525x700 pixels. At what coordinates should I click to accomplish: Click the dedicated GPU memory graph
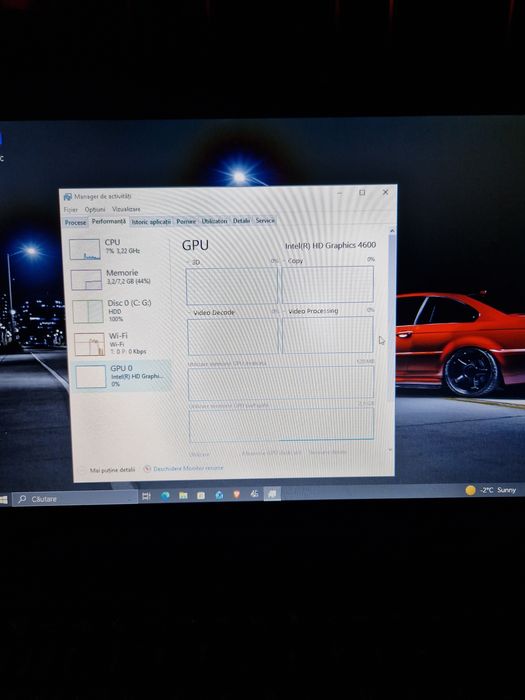tap(281, 383)
